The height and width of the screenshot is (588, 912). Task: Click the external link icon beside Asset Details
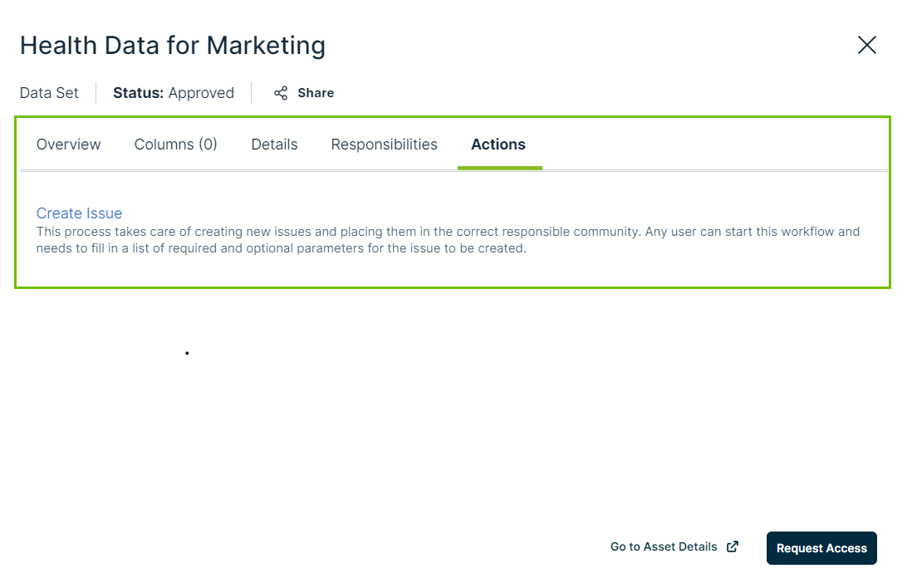[733, 546]
